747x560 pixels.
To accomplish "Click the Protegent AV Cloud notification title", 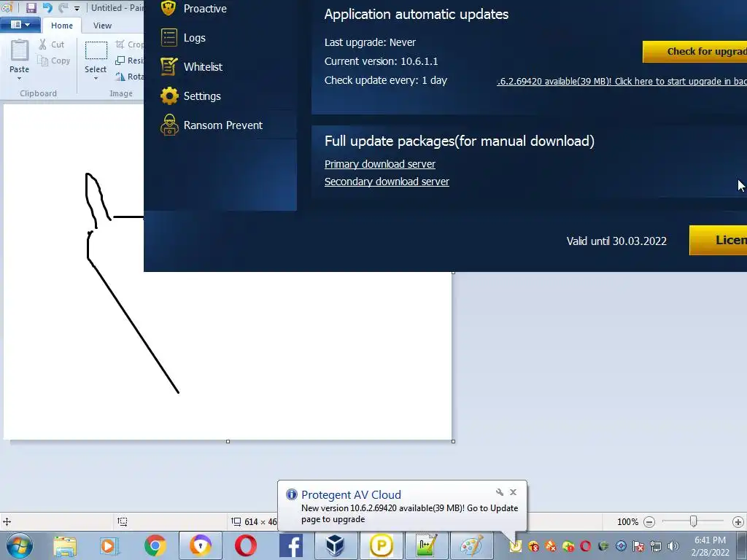I will point(351,495).
